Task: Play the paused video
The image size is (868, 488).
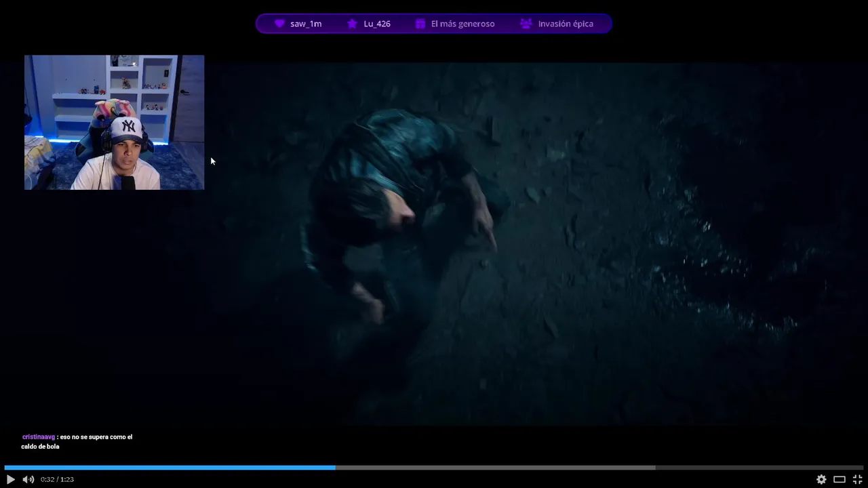Action: (10, 479)
